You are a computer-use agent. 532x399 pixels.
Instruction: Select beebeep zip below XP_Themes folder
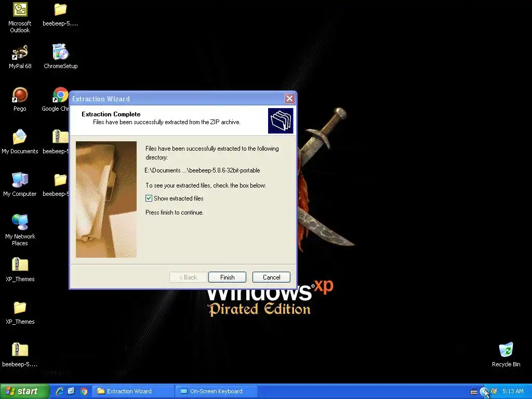tap(20, 355)
